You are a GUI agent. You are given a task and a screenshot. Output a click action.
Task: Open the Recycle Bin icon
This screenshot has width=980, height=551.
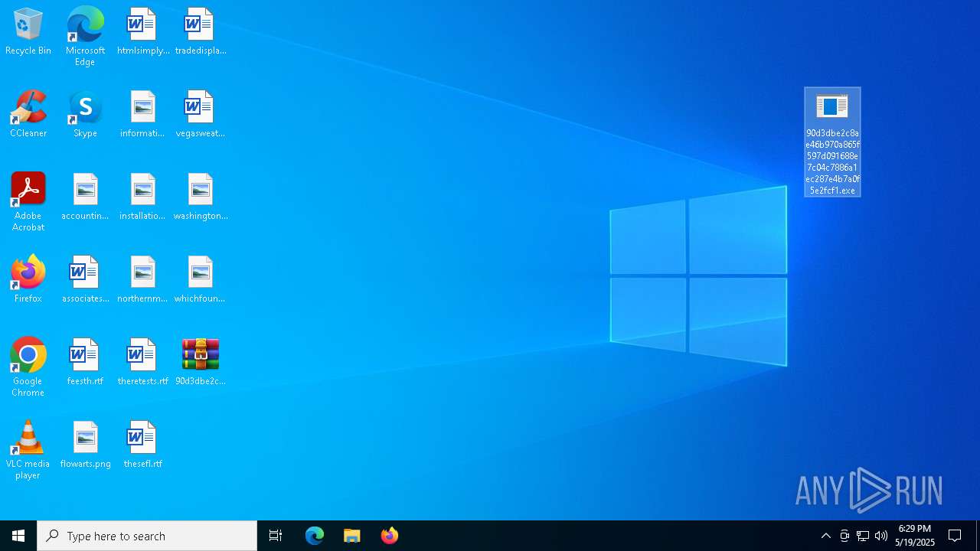pyautogui.click(x=28, y=32)
